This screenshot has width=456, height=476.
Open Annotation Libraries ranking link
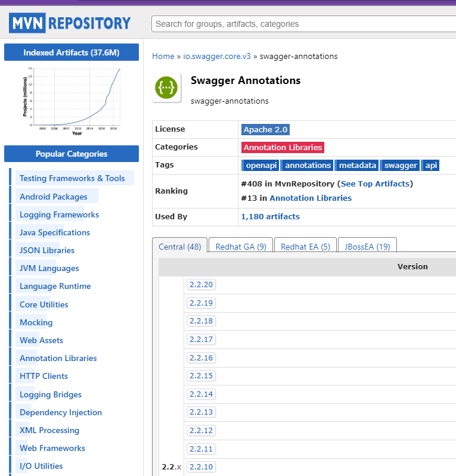[311, 198]
